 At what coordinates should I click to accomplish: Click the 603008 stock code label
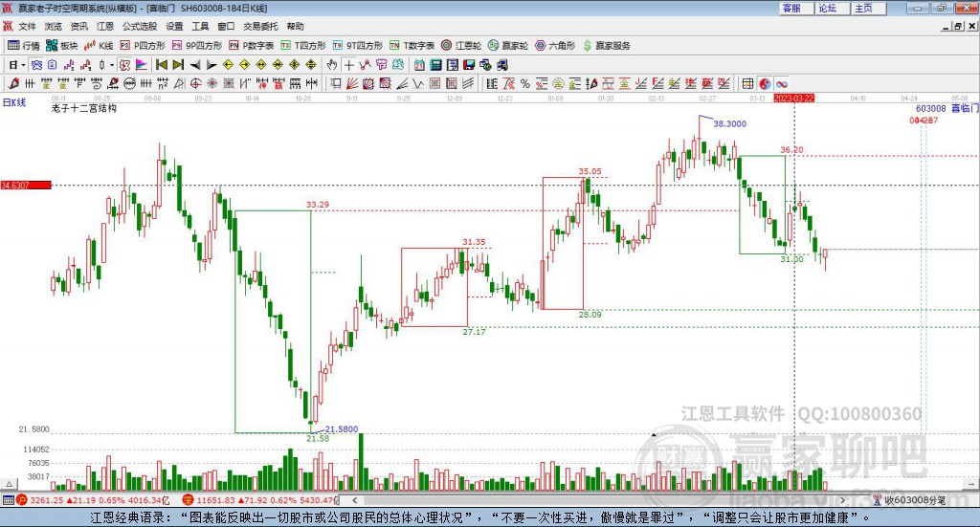point(930,108)
